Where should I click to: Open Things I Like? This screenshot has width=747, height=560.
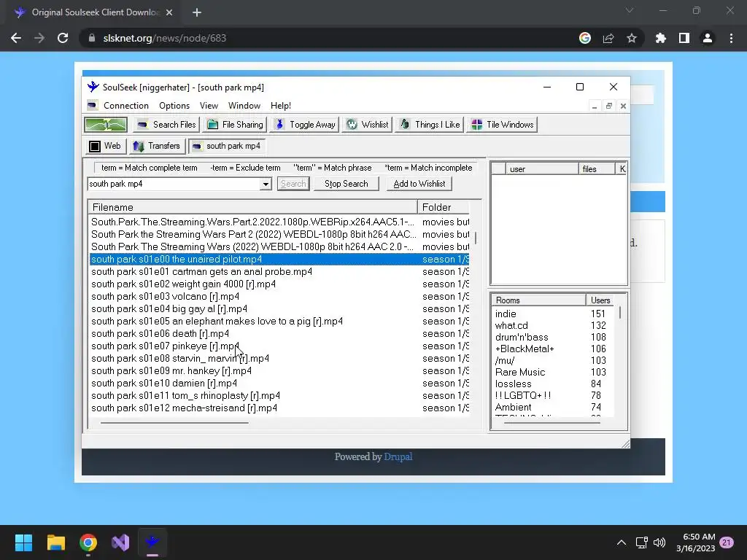point(429,125)
